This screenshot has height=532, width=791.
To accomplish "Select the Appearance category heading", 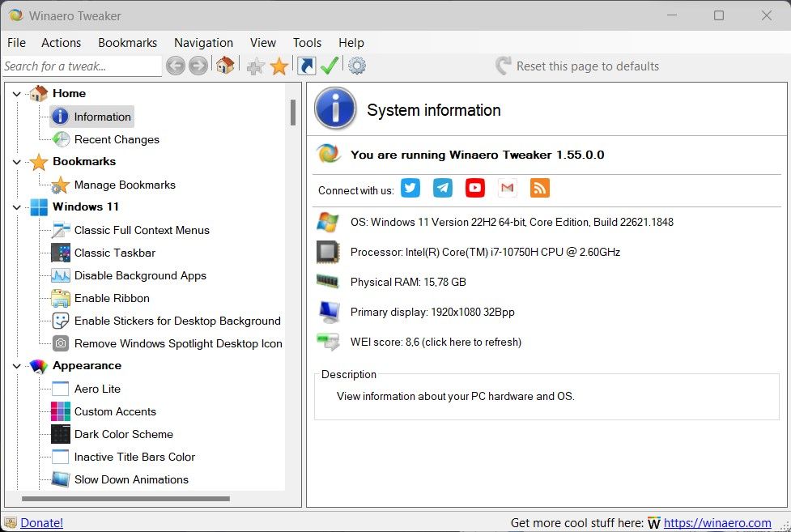I will 87,365.
